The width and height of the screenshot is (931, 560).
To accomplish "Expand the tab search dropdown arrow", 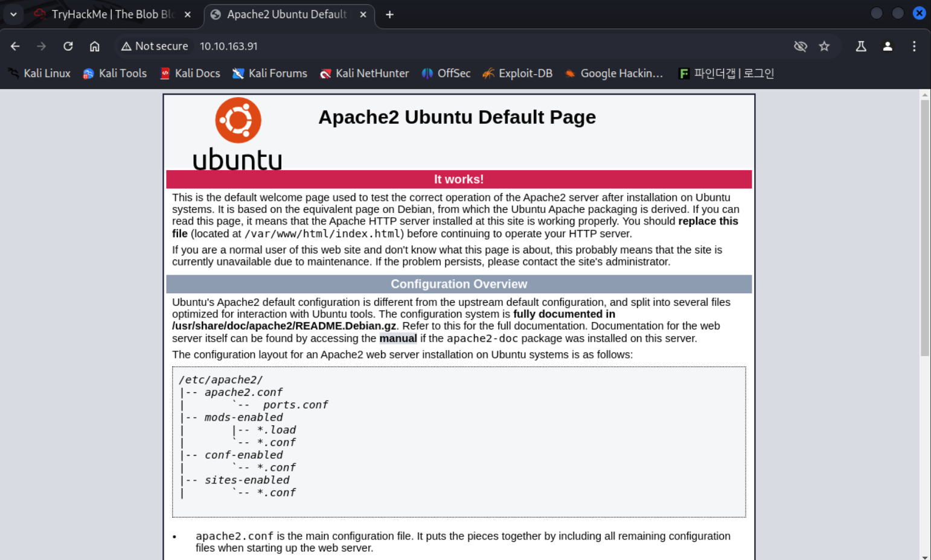I will [13, 14].
